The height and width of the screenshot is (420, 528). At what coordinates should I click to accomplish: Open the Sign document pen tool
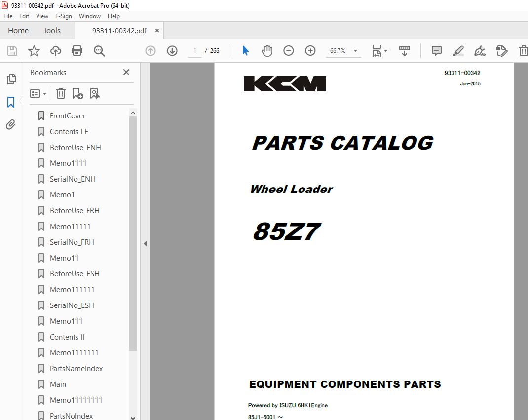(480, 51)
